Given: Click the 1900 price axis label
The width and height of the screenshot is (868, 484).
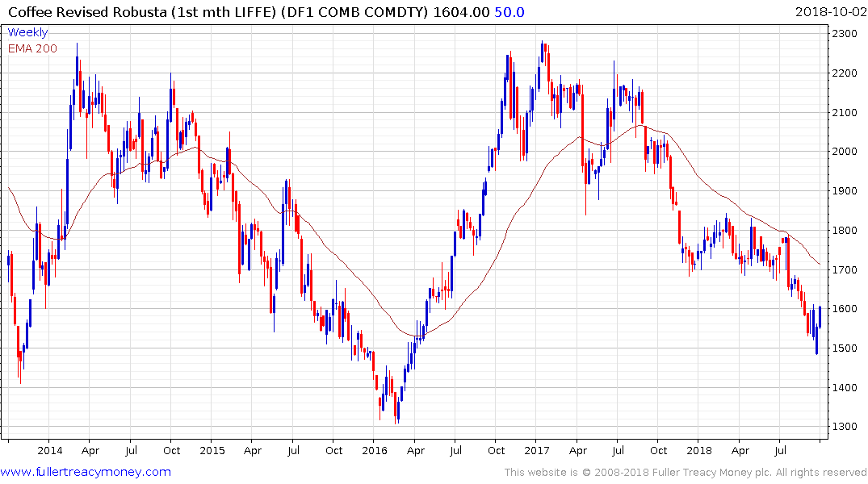Looking at the screenshot, I should (x=845, y=191).
